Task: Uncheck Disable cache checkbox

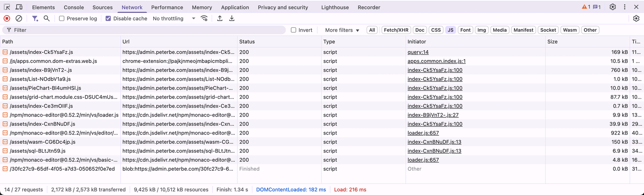Action: point(108,18)
